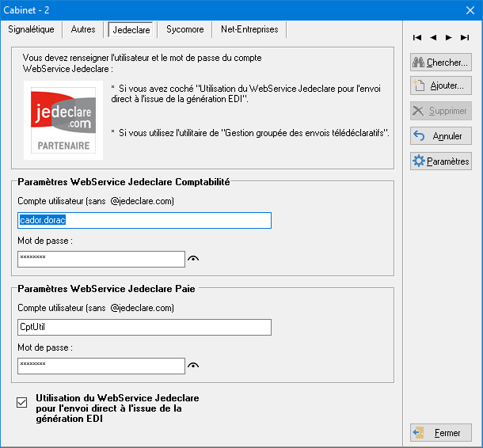
Task: Switch to the Signalétique tab
Action: 31,29
